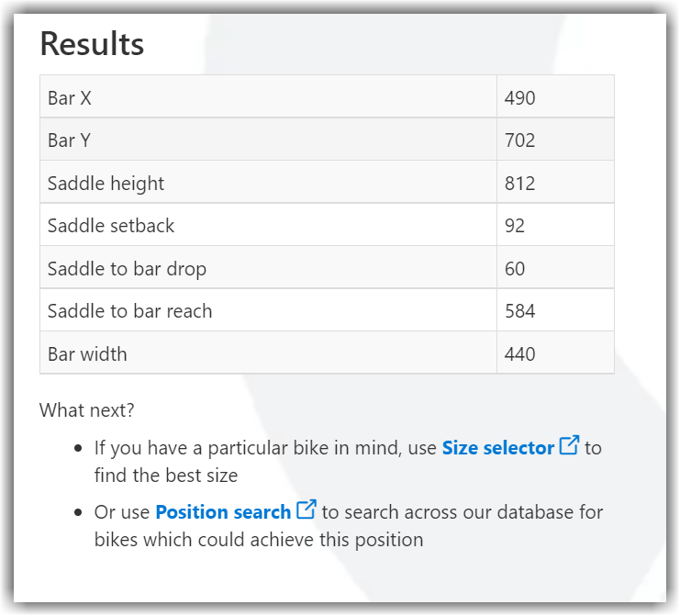680x616 pixels.
Task: Click the Saddle setback value 92
Action: pyautogui.click(x=555, y=225)
